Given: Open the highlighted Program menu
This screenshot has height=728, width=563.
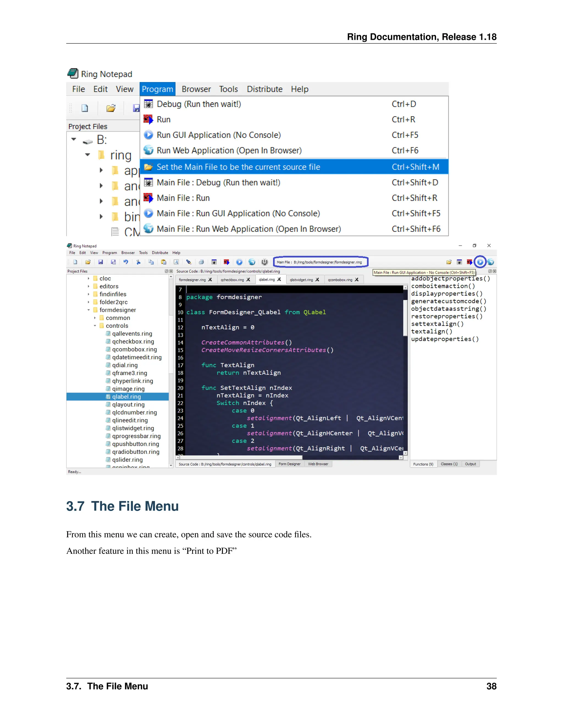Looking at the screenshot, I should tap(158, 89).
